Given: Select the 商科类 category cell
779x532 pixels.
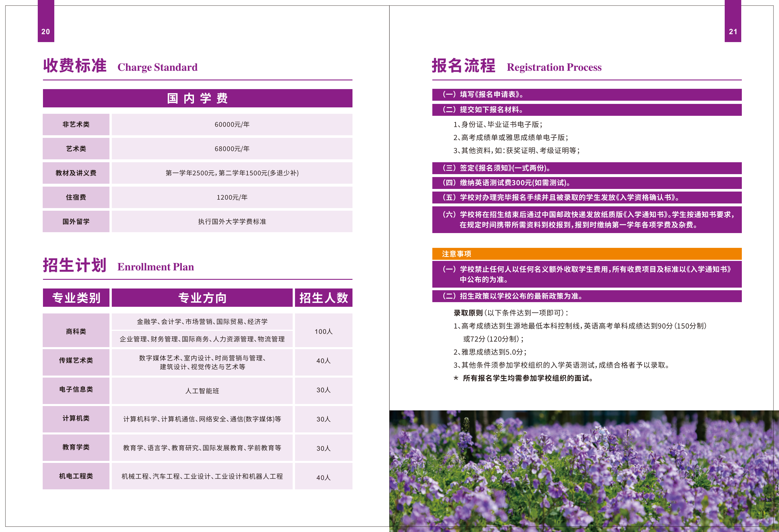Looking at the screenshot, I should point(76,330).
